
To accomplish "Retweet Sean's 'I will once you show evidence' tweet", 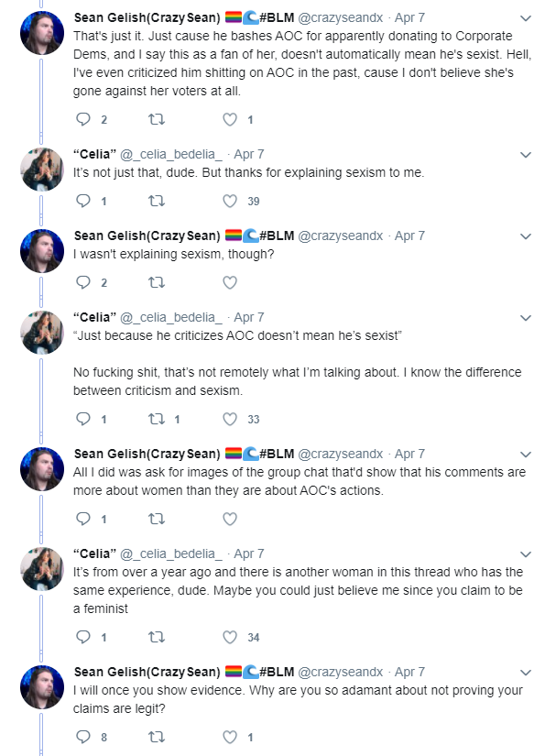I will pyautogui.click(x=156, y=737).
